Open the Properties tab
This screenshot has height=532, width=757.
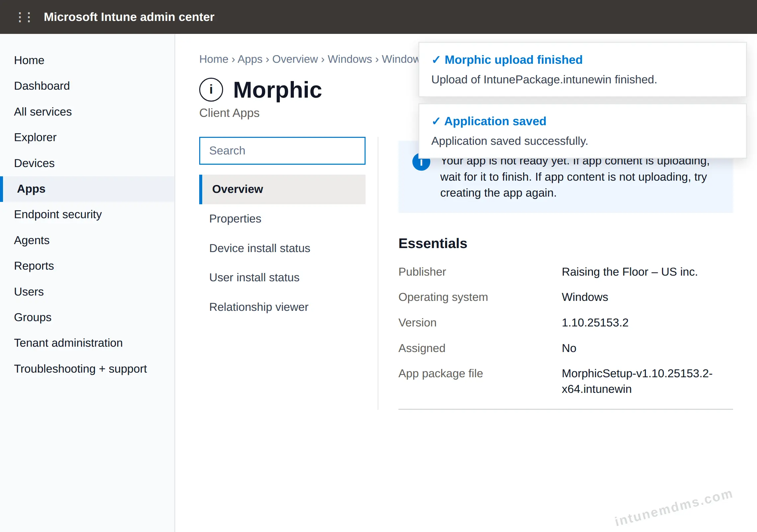[x=282, y=219]
